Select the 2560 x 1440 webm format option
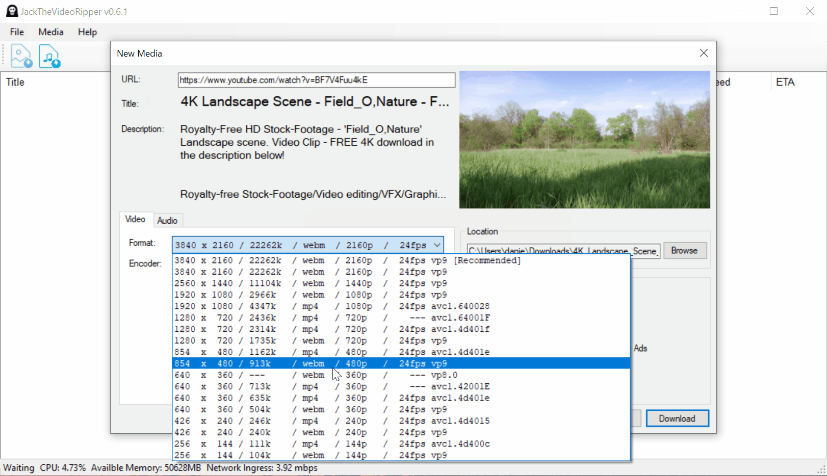The image size is (827, 476). 401,284
